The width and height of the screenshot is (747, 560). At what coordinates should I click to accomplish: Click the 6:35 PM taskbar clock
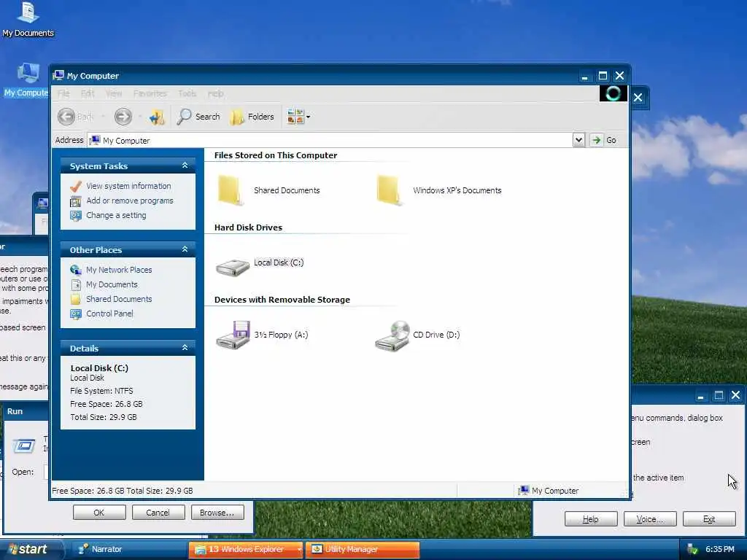coord(720,550)
